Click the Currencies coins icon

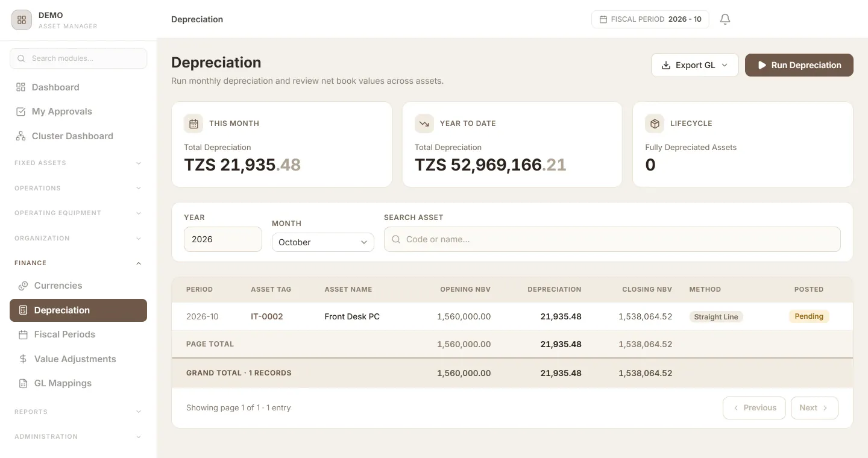click(24, 286)
